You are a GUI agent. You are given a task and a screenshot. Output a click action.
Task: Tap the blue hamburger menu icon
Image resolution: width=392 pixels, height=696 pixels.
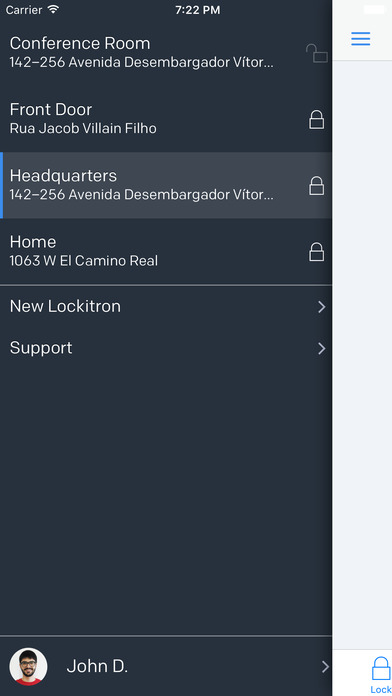pos(360,39)
